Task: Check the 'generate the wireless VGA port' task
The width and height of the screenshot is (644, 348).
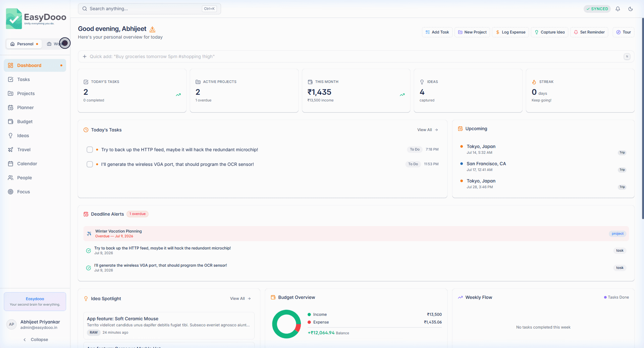Action: (x=90, y=164)
